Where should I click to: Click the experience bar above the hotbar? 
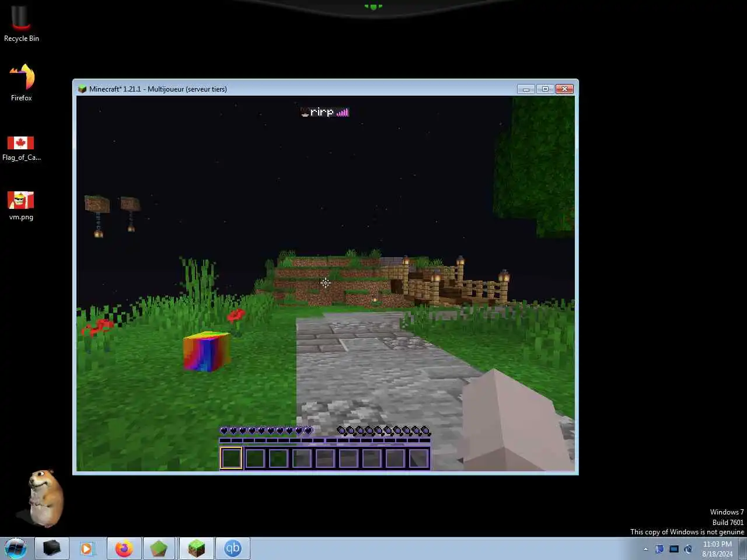point(325,441)
